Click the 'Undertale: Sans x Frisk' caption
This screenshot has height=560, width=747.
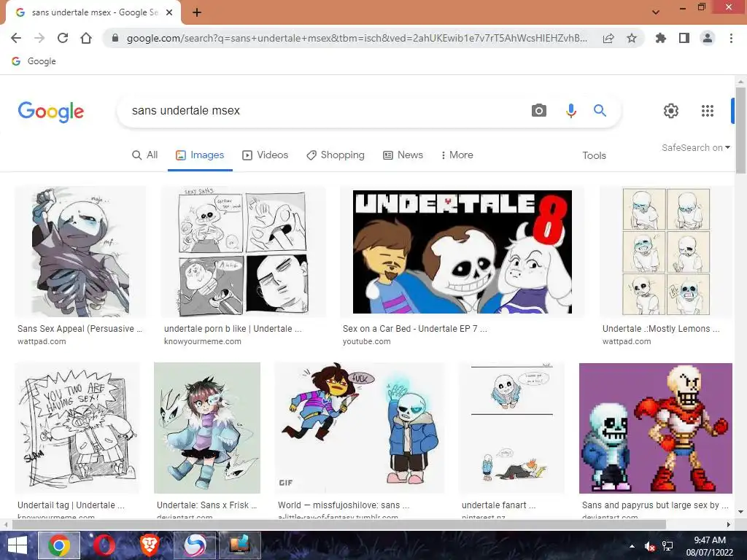coord(206,505)
